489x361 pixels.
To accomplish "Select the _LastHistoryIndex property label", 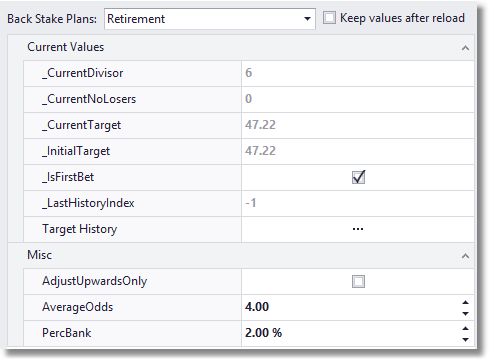I will tap(88, 203).
